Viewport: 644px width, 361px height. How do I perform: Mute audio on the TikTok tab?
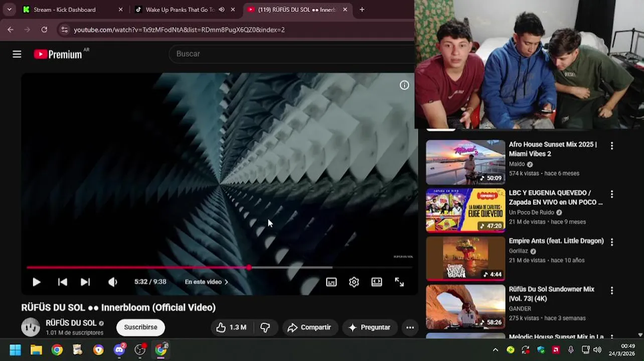point(222,10)
